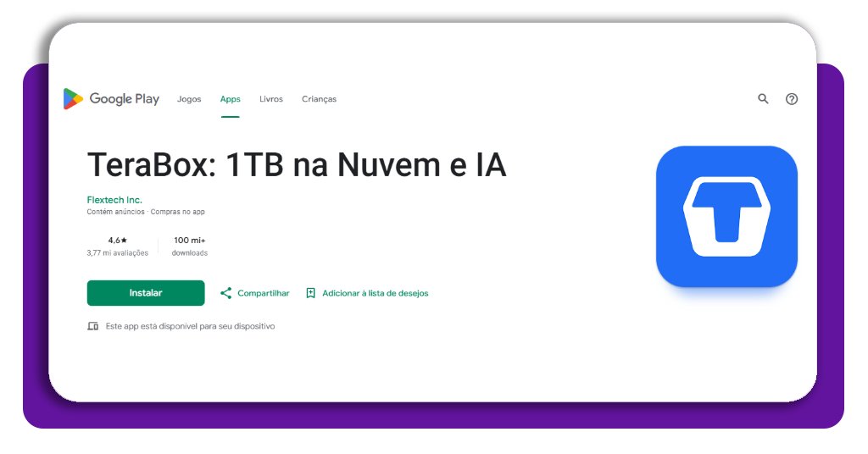Screen dimensions: 868x454
Task: Open the search magnifier icon
Action: [x=763, y=99]
